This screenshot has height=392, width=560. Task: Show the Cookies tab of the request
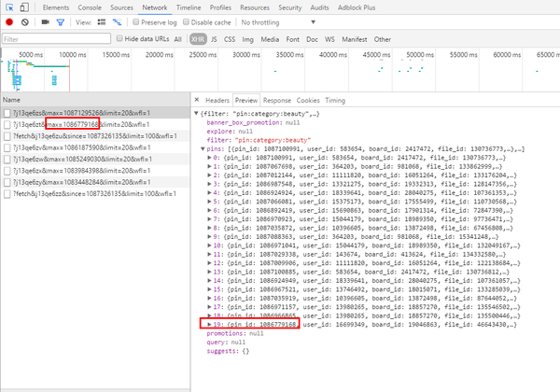click(x=308, y=100)
